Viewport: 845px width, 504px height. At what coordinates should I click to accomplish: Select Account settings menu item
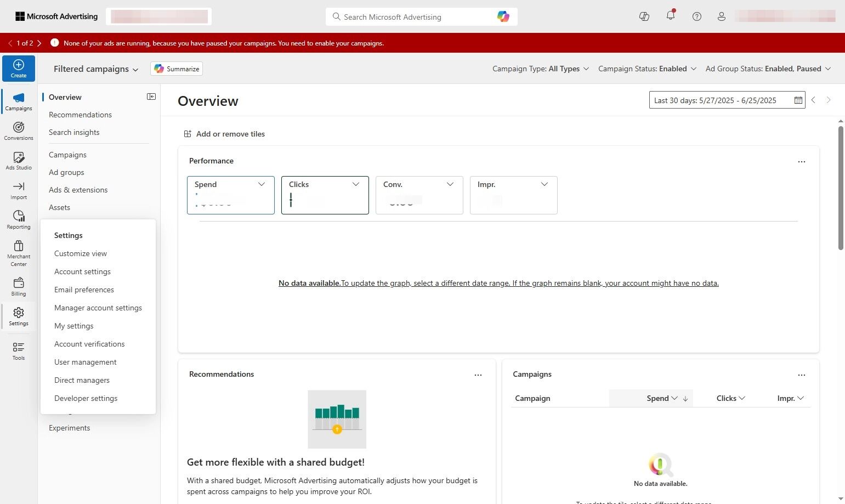tap(82, 271)
